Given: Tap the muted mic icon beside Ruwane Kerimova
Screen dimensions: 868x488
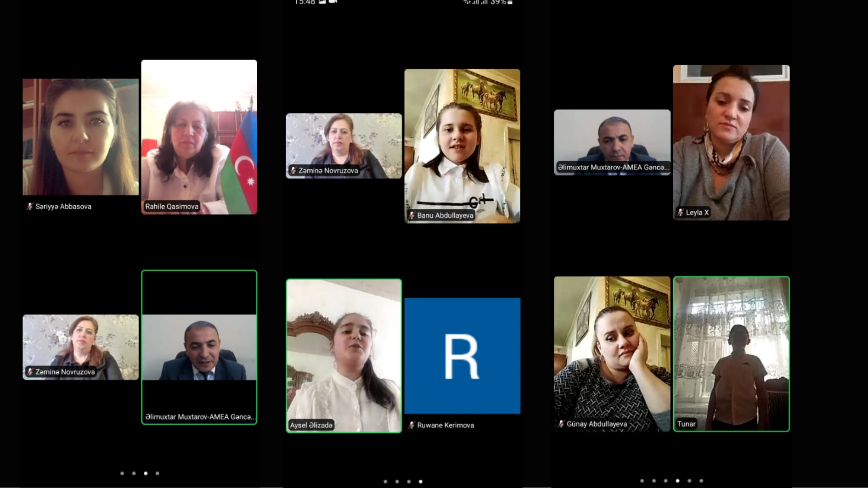Looking at the screenshot, I should click(412, 425).
